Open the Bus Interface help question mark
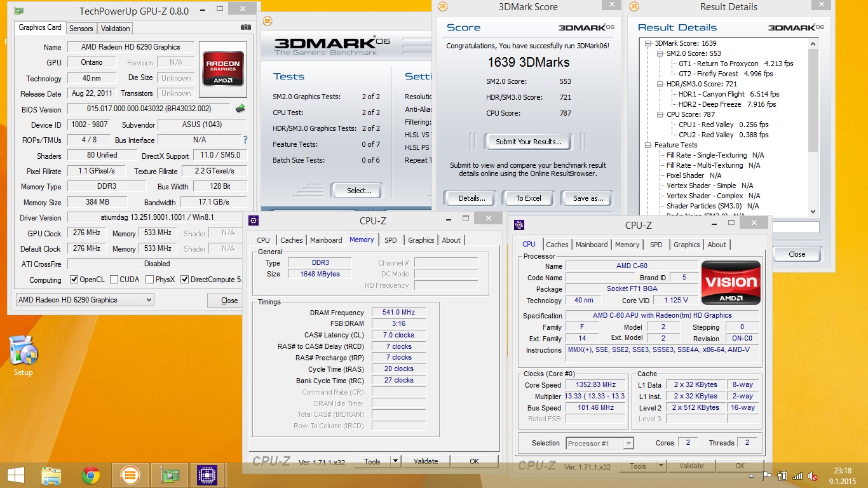 [245, 140]
